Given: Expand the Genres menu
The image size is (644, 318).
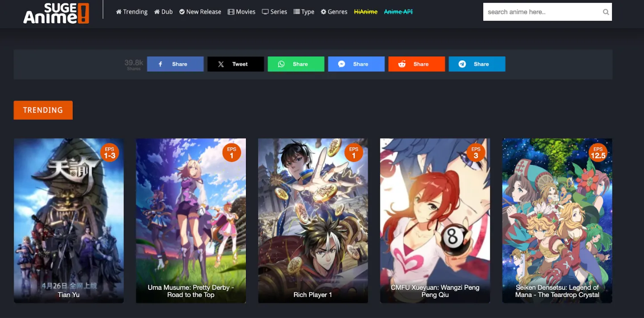Looking at the screenshot, I should tap(334, 12).
